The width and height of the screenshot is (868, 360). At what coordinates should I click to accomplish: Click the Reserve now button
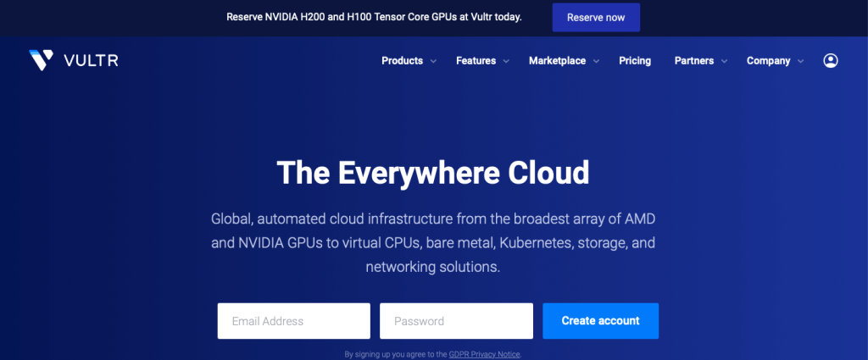596,17
